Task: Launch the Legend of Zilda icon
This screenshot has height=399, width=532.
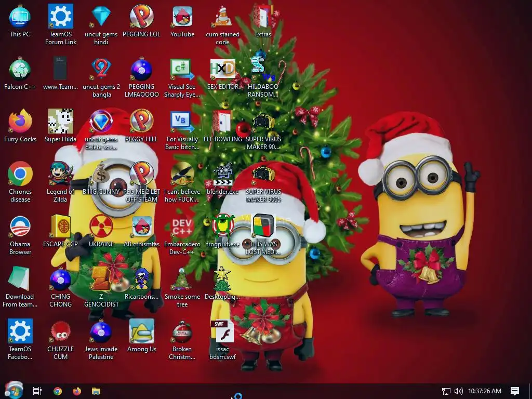Action: pyautogui.click(x=60, y=182)
